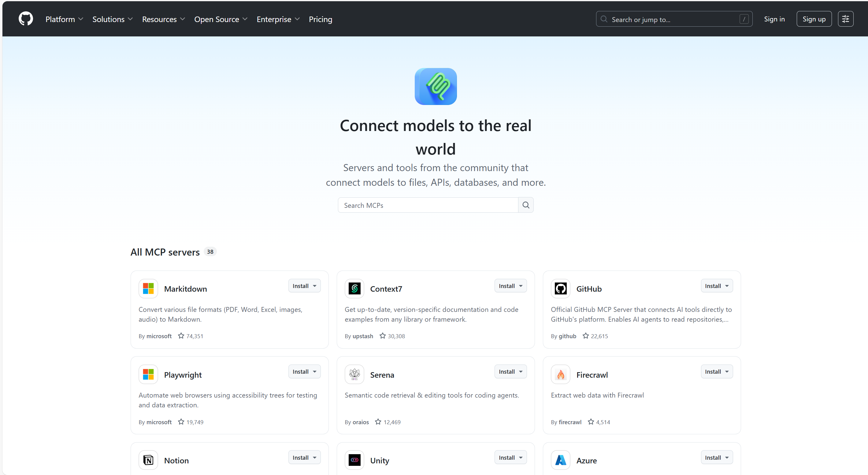Viewport: 868px width, 475px height.
Task: Open the Playwright Install dropdown
Action: pyautogui.click(x=304, y=372)
